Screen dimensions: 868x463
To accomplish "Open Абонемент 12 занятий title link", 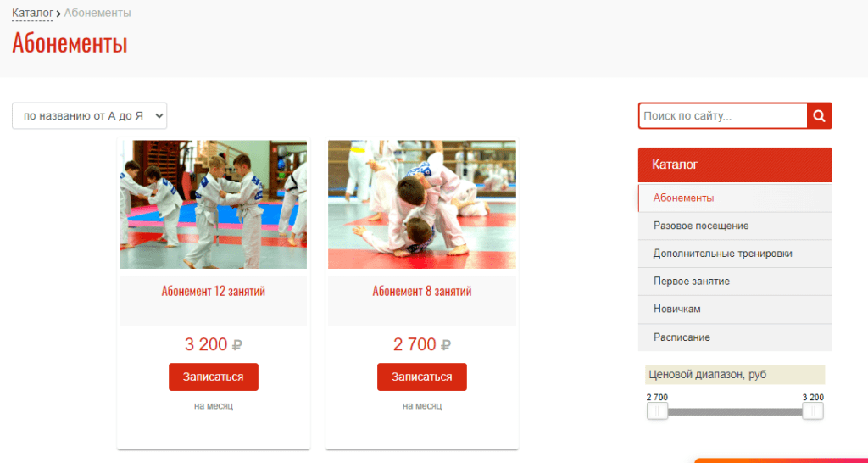I will (213, 292).
